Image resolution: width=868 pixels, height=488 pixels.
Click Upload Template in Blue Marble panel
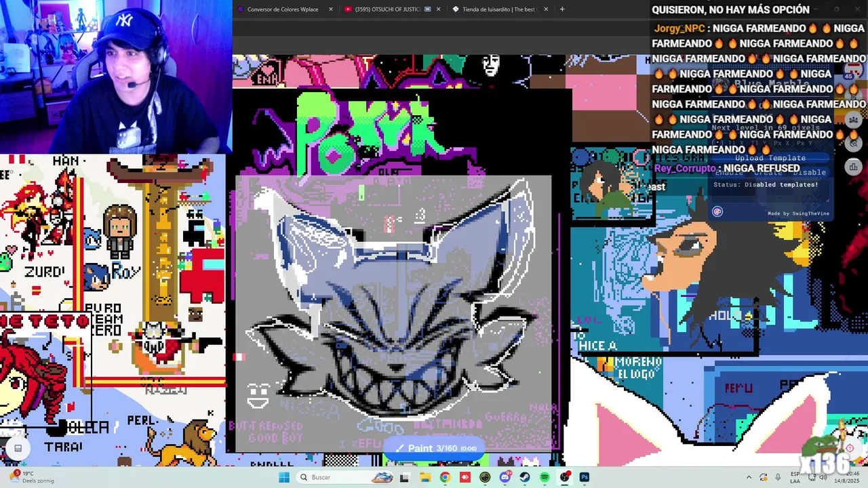tap(770, 158)
